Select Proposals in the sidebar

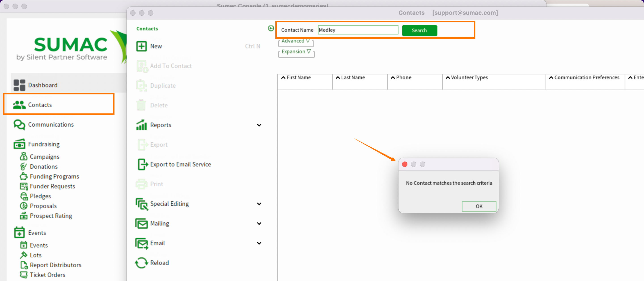(x=43, y=206)
